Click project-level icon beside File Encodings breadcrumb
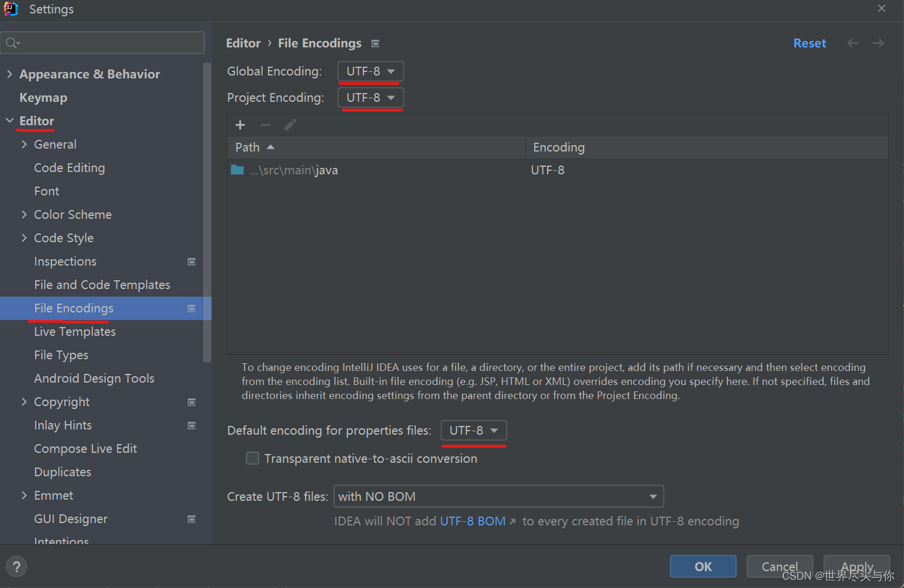 click(376, 43)
